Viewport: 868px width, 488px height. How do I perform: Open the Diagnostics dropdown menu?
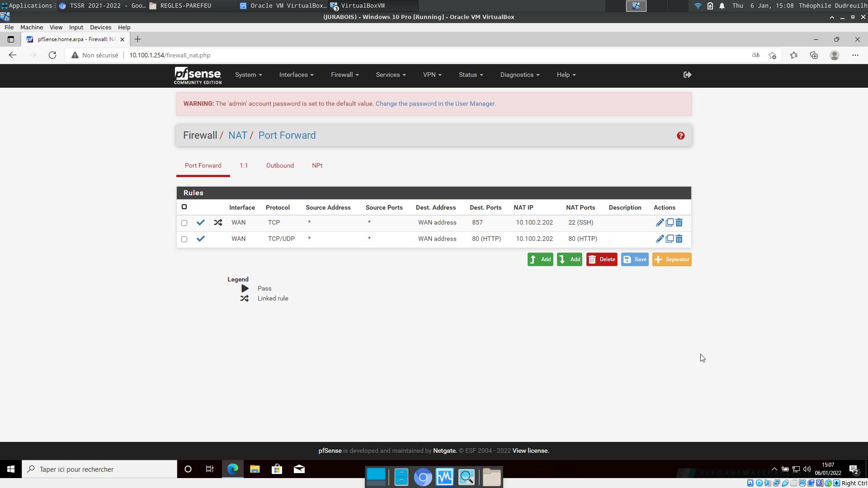click(x=519, y=75)
